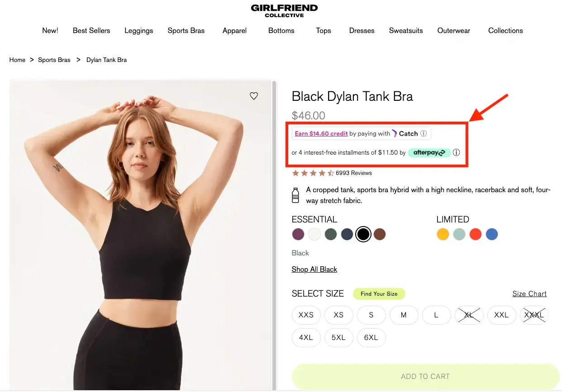562x392 pixels.
Task: Click the Shop All Black link
Action: point(314,269)
